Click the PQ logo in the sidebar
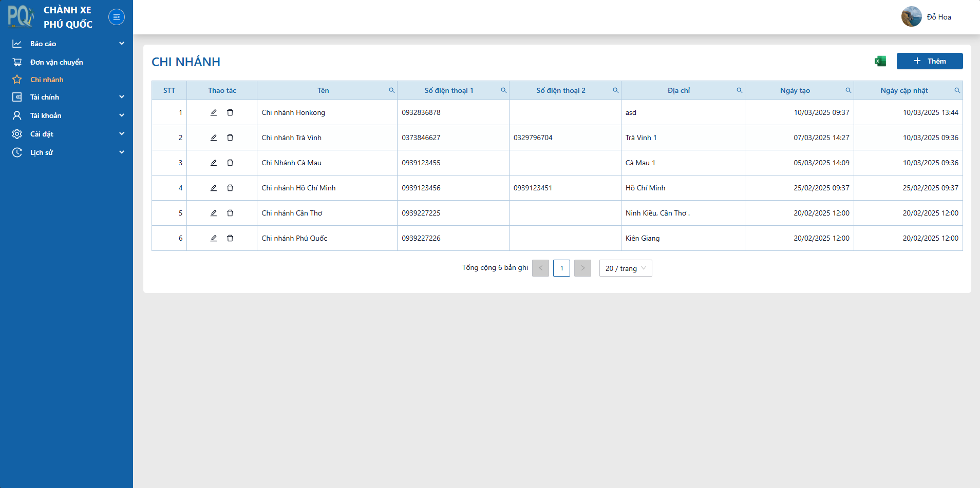 (21, 16)
